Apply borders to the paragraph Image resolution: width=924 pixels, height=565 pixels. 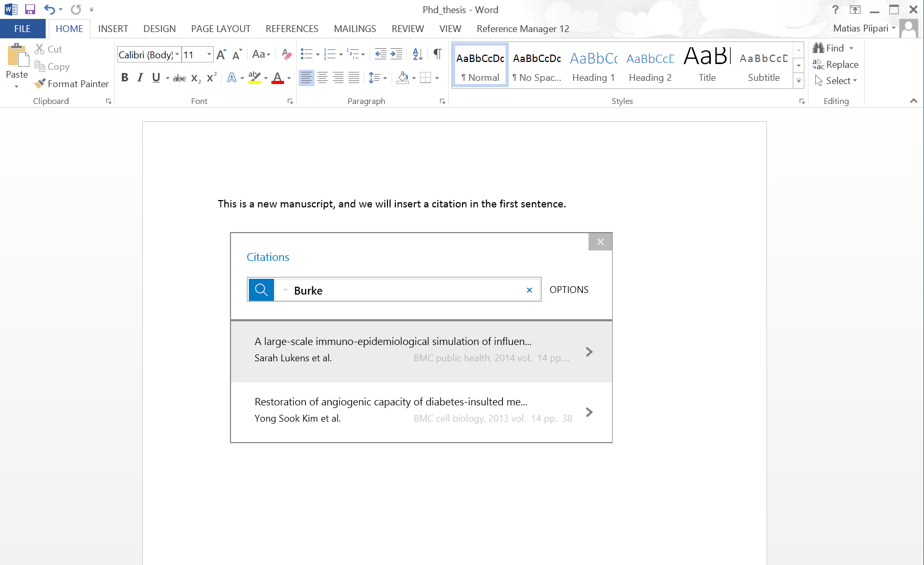(x=426, y=78)
